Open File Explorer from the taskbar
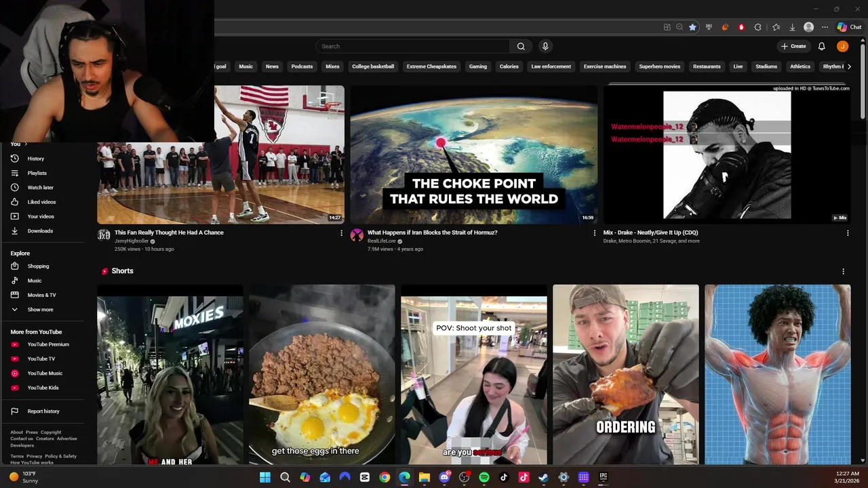Image resolution: width=868 pixels, height=488 pixels. tap(425, 477)
